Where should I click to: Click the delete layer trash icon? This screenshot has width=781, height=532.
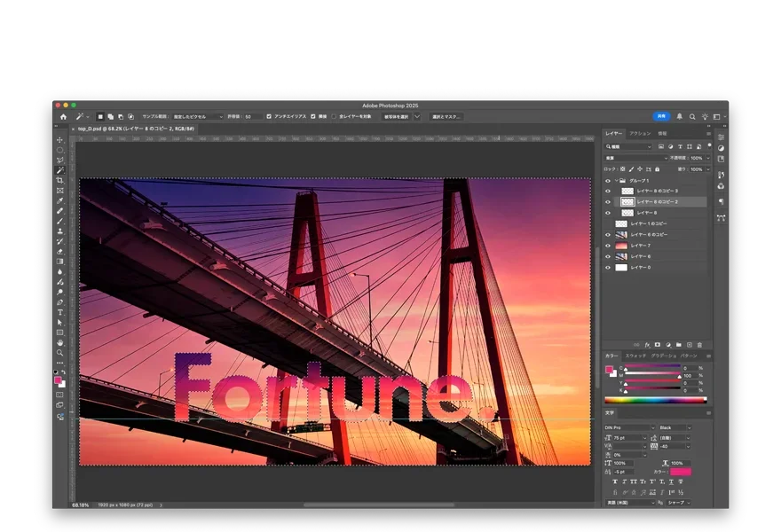coord(699,344)
